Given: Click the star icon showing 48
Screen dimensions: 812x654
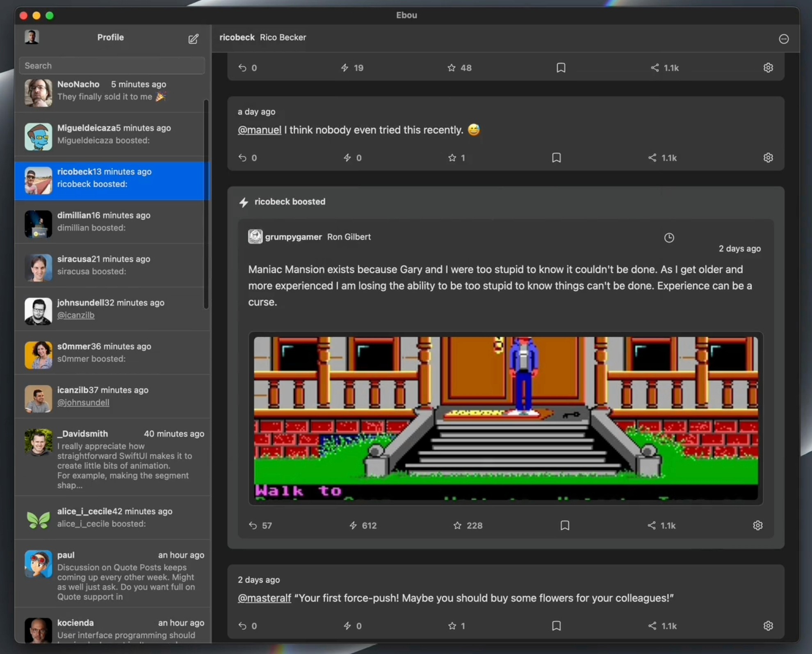Looking at the screenshot, I should click(x=451, y=68).
